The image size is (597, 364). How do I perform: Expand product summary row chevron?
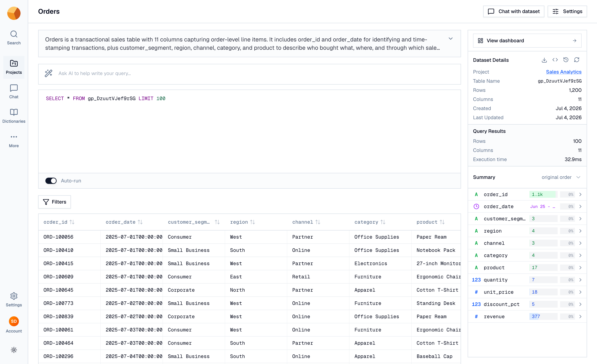click(580, 268)
